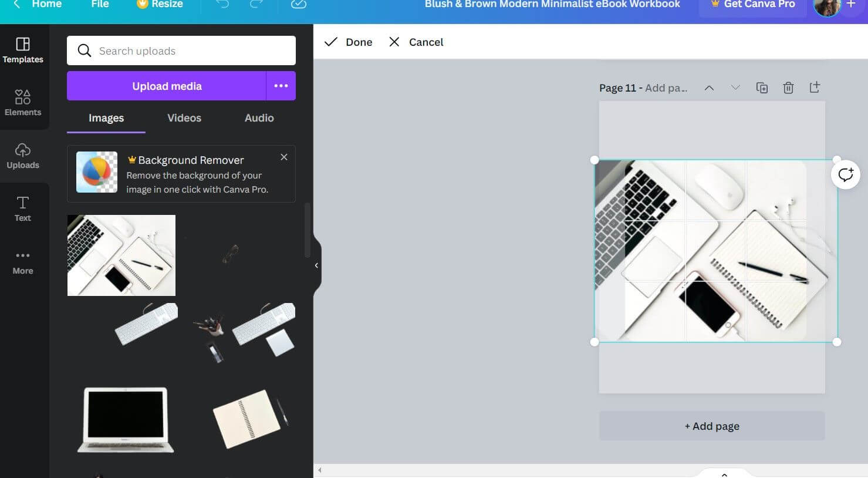Move Page 11 up
Viewport: 868px width, 478px height.
(x=709, y=88)
